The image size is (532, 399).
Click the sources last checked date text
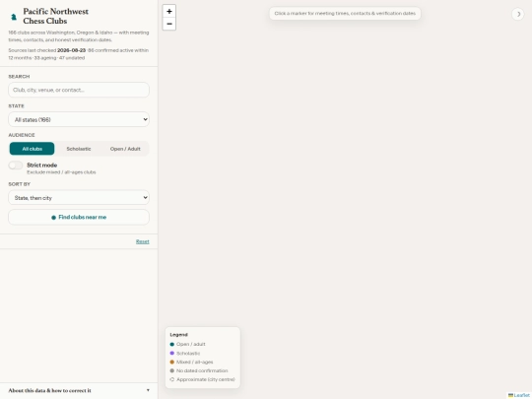point(71,50)
